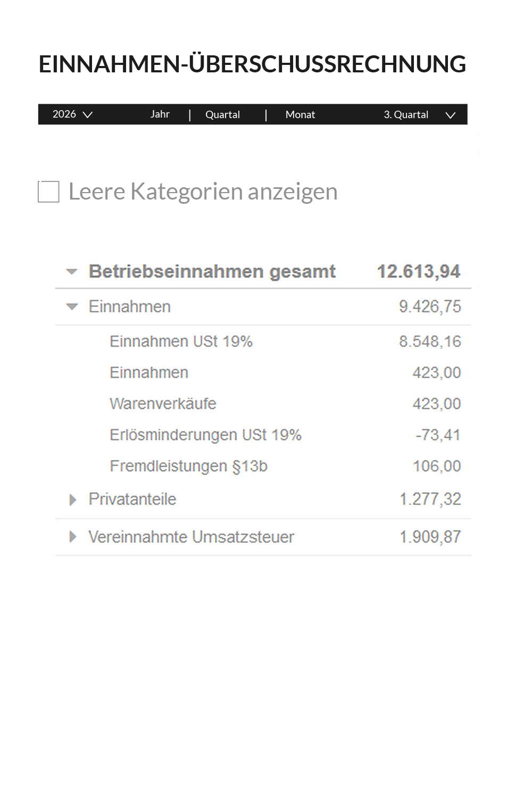Select Fremdleistungen §13b row
The image size is (532, 796).
[x=188, y=466]
